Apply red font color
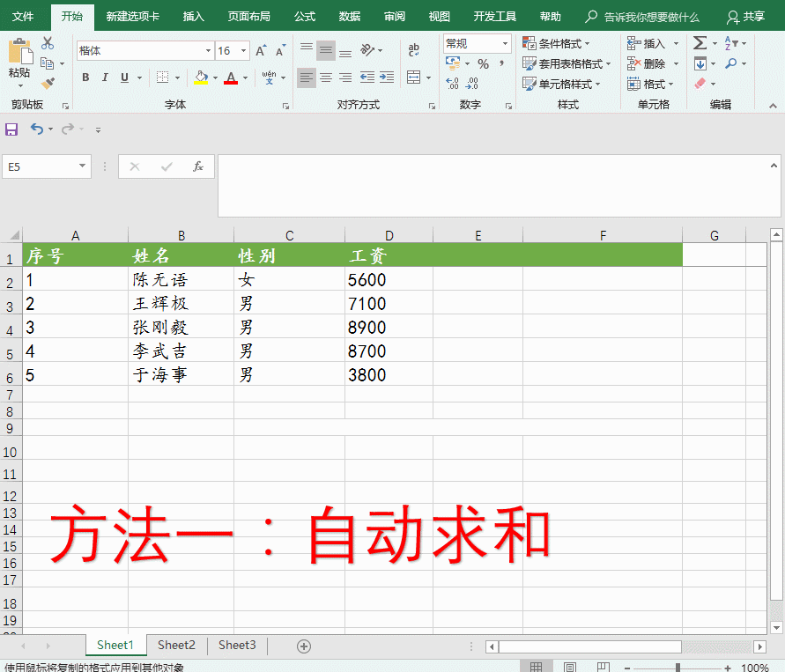Viewport: 785px width, 672px height. point(231,78)
